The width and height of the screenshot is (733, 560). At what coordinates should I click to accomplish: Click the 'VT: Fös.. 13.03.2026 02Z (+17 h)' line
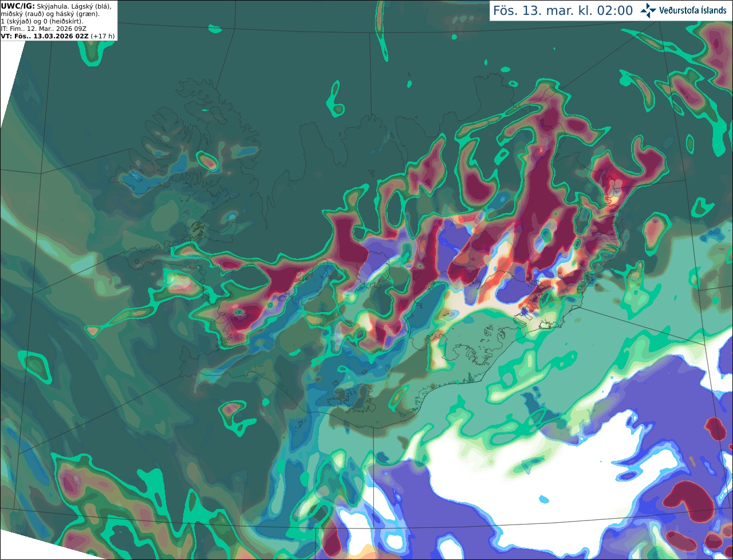point(58,36)
